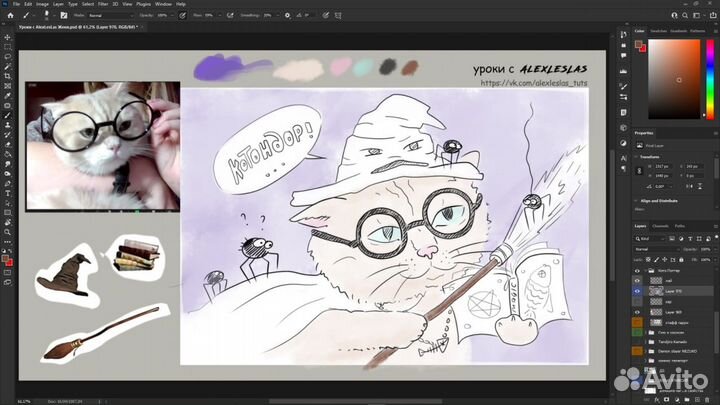Switch to the Channels tab
This screenshot has height=405, width=720.
point(660,226)
